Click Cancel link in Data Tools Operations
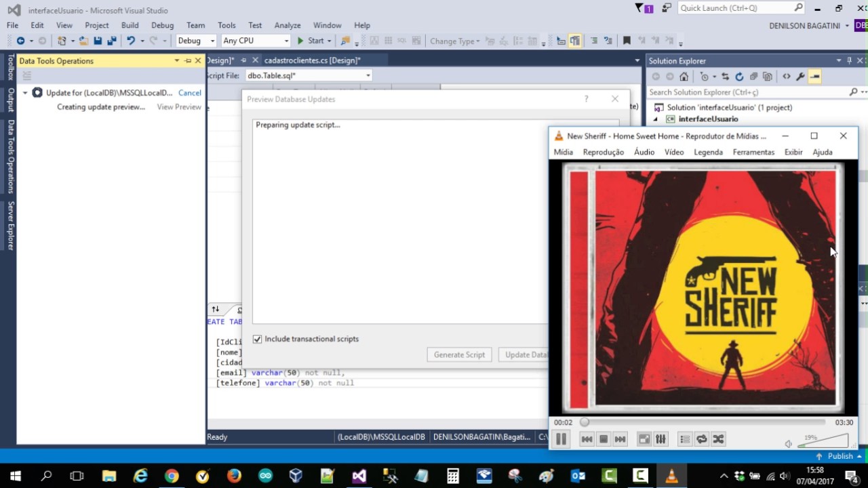The width and height of the screenshot is (868, 488). 190,93
